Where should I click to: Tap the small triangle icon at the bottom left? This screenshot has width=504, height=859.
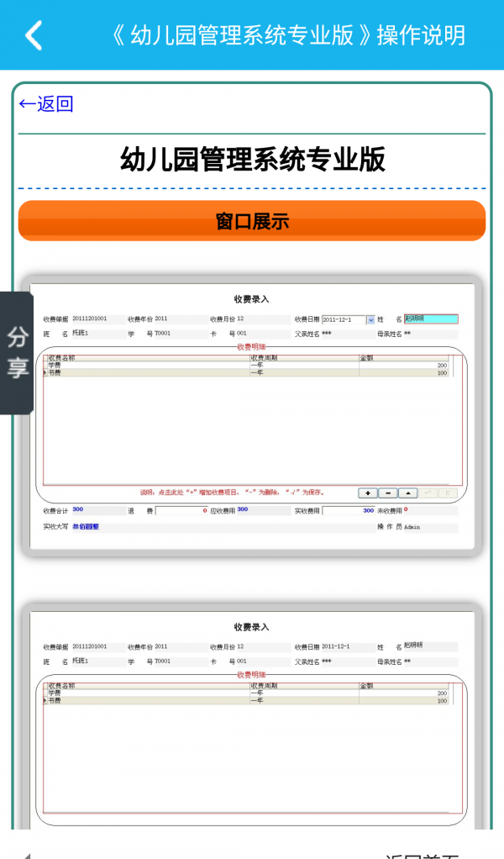(x=26, y=856)
